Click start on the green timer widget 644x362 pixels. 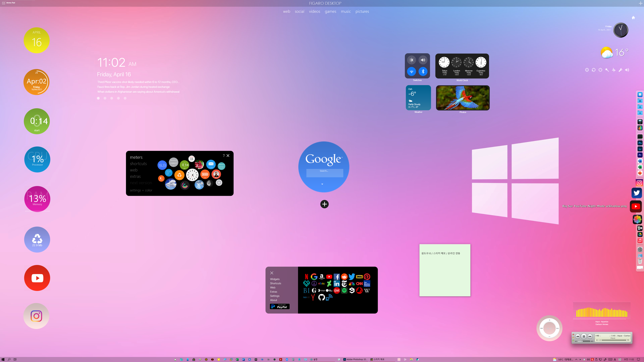point(37,130)
